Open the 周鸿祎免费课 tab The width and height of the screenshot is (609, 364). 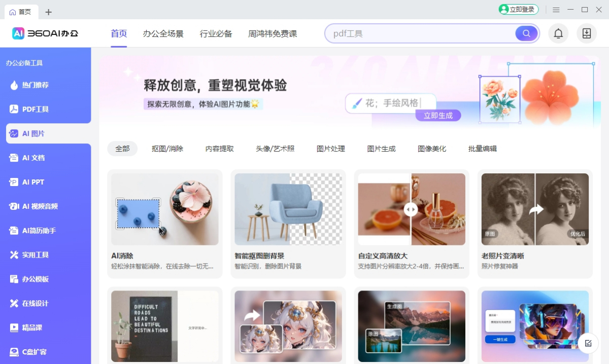[273, 33]
